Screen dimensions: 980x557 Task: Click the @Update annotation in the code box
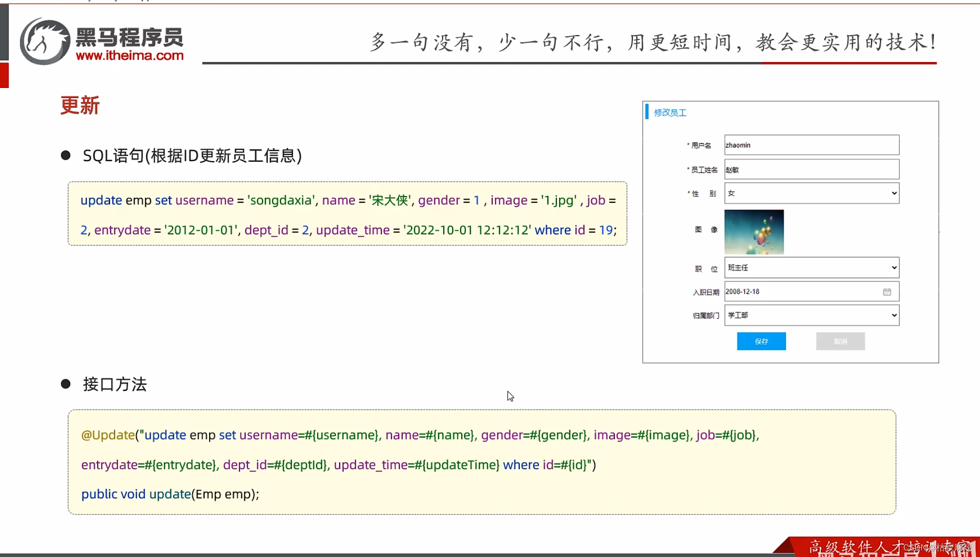click(x=108, y=435)
